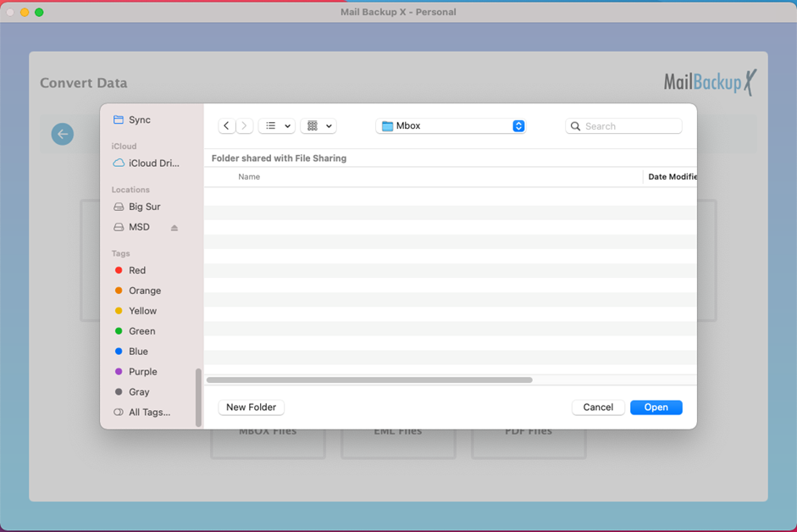This screenshot has width=797, height=532.
Task: Click the Open button
Action: click(656, 407)
